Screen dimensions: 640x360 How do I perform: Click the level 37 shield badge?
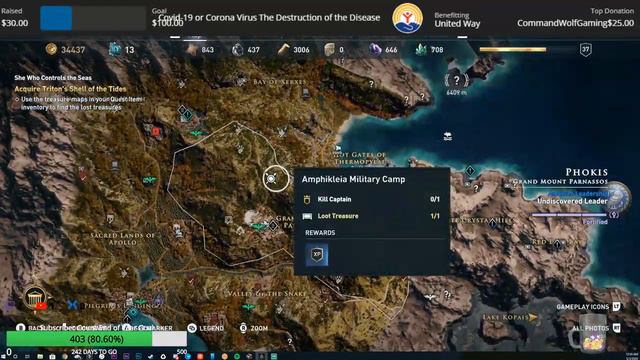(586, 50)
